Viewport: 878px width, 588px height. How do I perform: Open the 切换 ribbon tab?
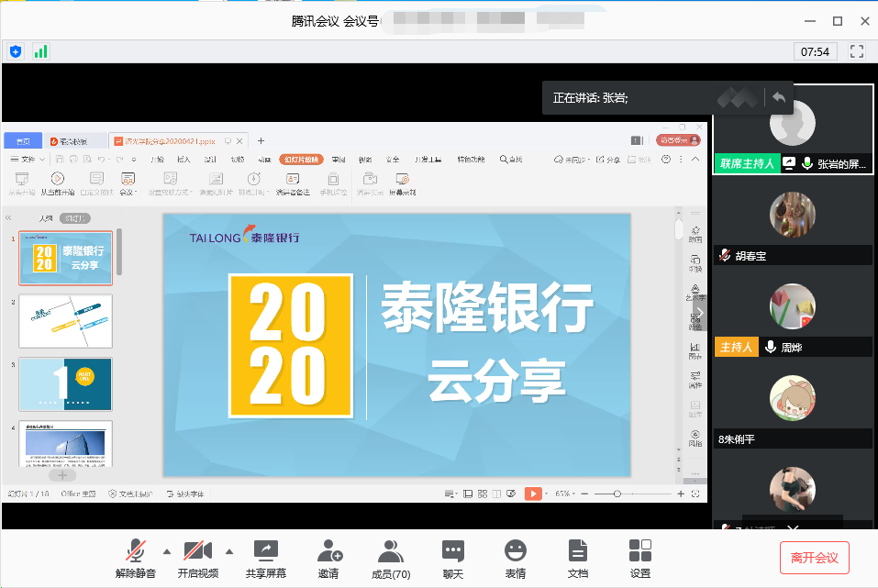pos(238,160)
